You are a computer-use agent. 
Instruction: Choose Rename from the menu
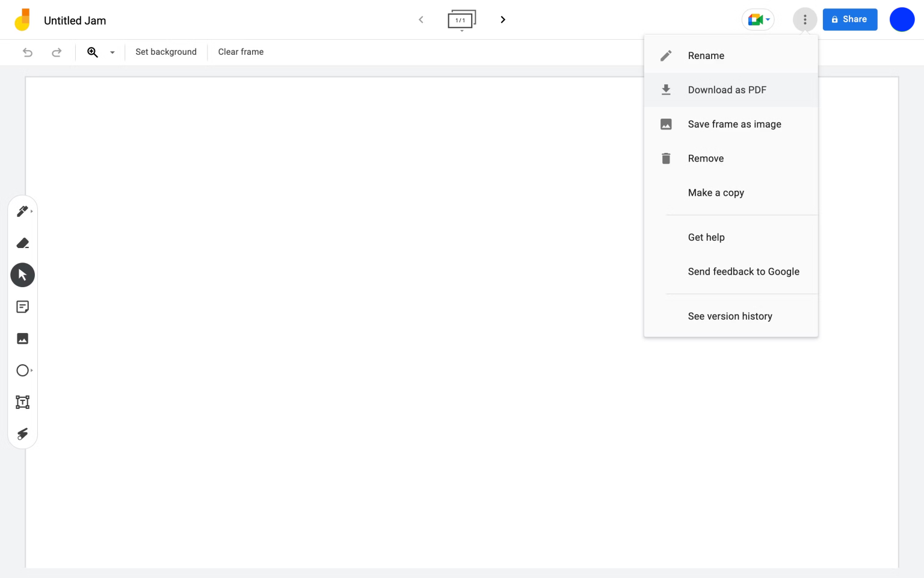(706, 56)
